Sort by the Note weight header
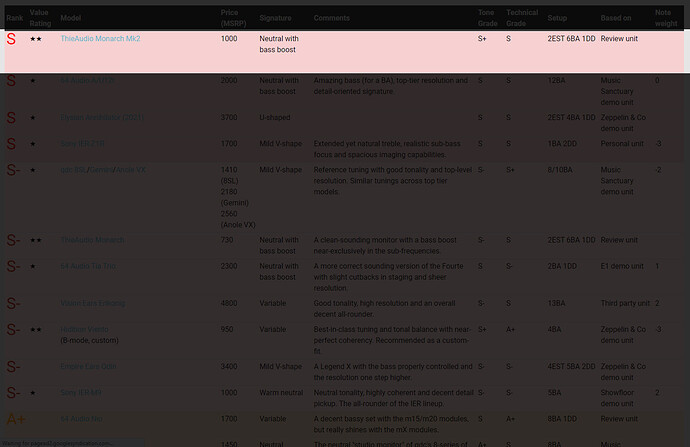Screen dimensions: 690x447 [x=666, y=18]
